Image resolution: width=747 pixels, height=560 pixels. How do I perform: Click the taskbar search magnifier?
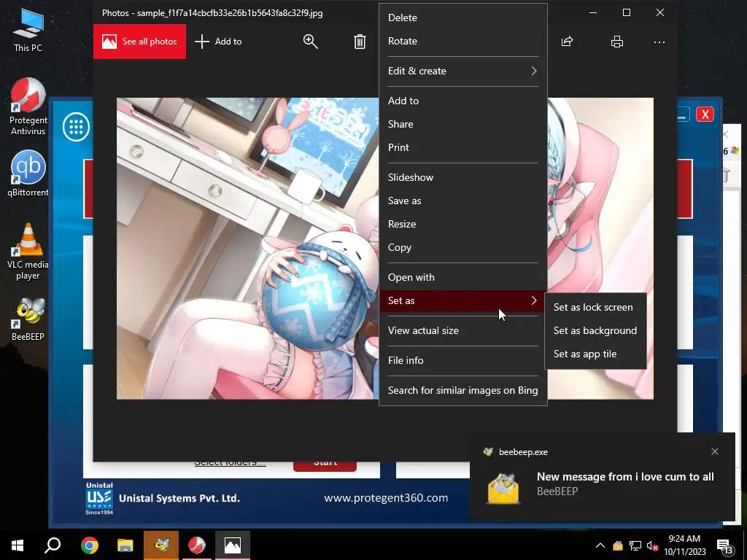click(53, 545)
